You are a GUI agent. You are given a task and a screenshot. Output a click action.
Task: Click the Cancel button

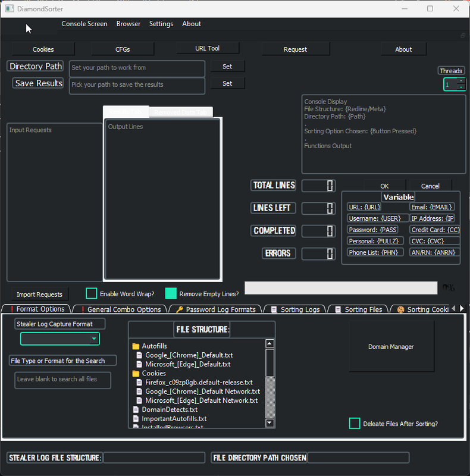(430, 186)
